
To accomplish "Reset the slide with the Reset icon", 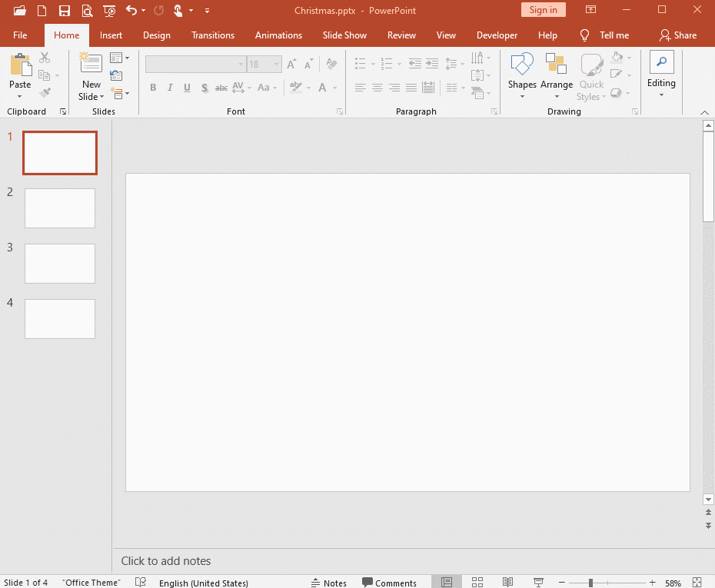I will tap(116, 75).
